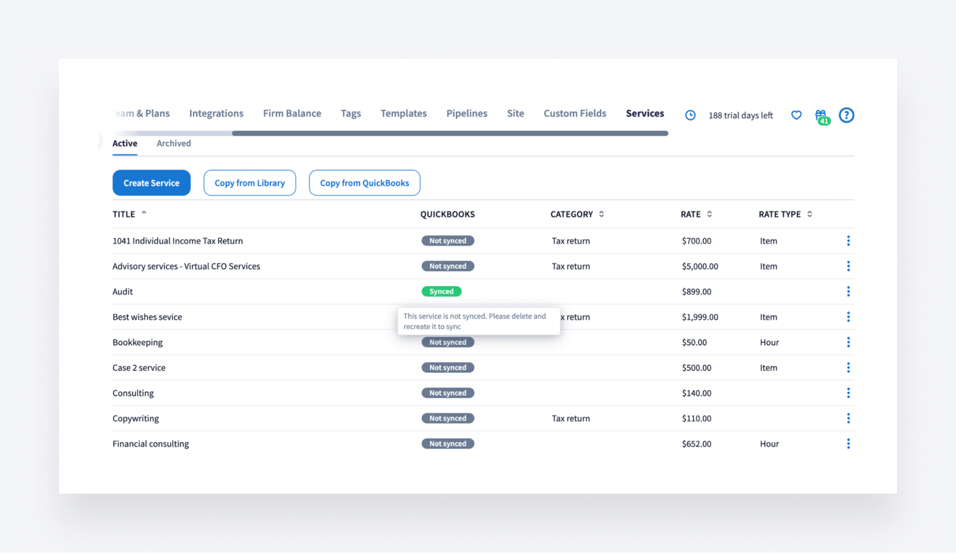Image resolution: width=956 pixels, height=560 pixels.
Task: Open three-dot menu for 1041 Individual Income Tax Return
Action: [x=848, y=241]
